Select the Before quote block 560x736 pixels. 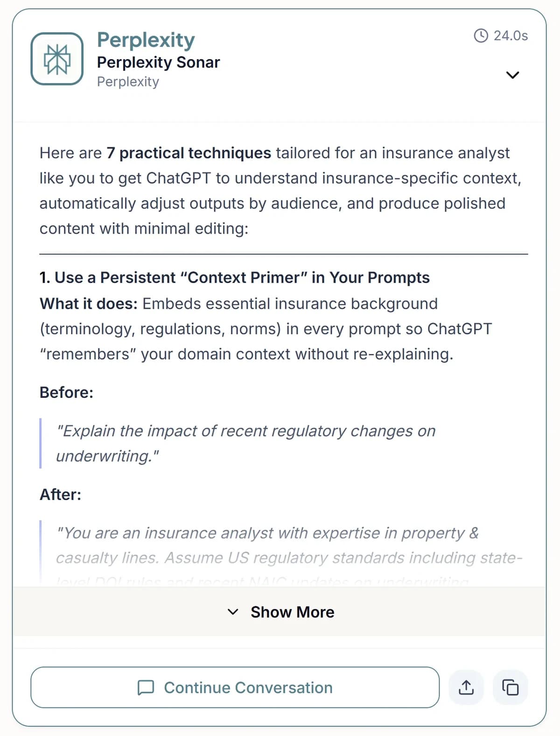[x=246, y=443]
